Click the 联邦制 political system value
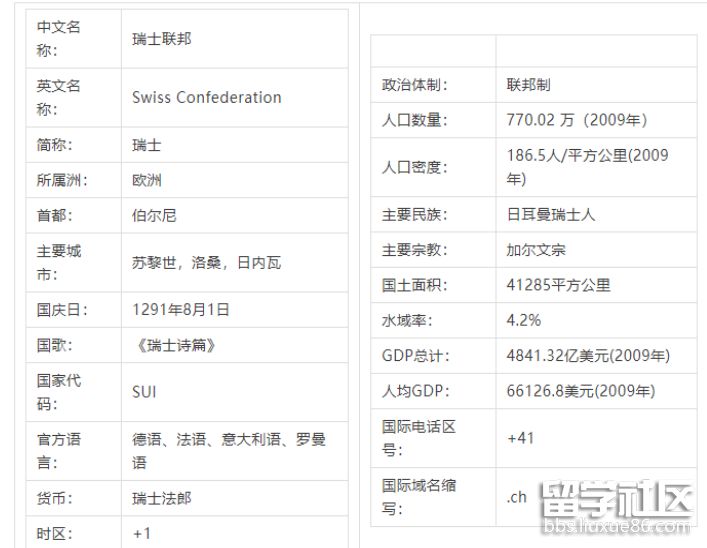This screenshot has height=548, width=707. (529, 85)
